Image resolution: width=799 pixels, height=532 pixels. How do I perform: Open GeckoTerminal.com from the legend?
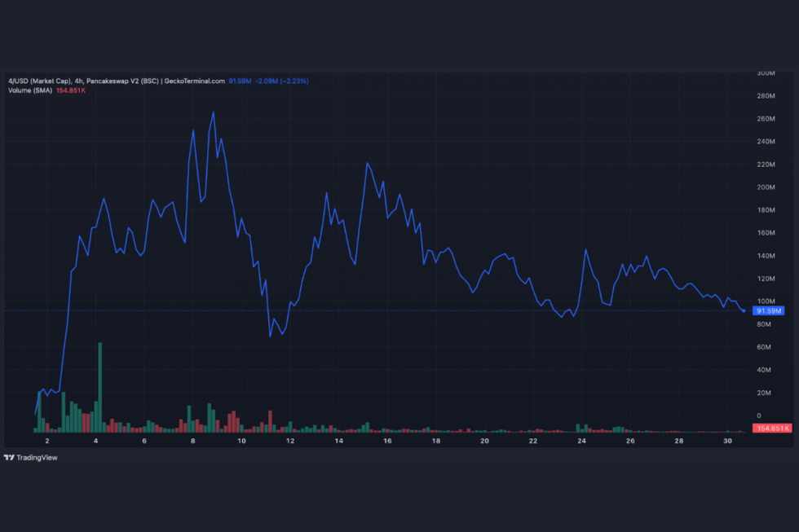click(x=196, y=81)
